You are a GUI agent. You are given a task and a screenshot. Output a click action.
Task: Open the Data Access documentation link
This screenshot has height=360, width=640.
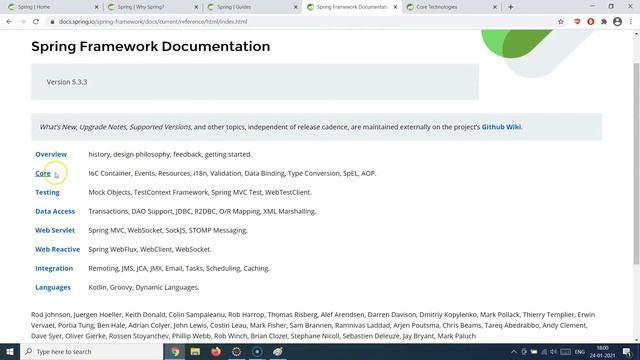coord(55,211)
